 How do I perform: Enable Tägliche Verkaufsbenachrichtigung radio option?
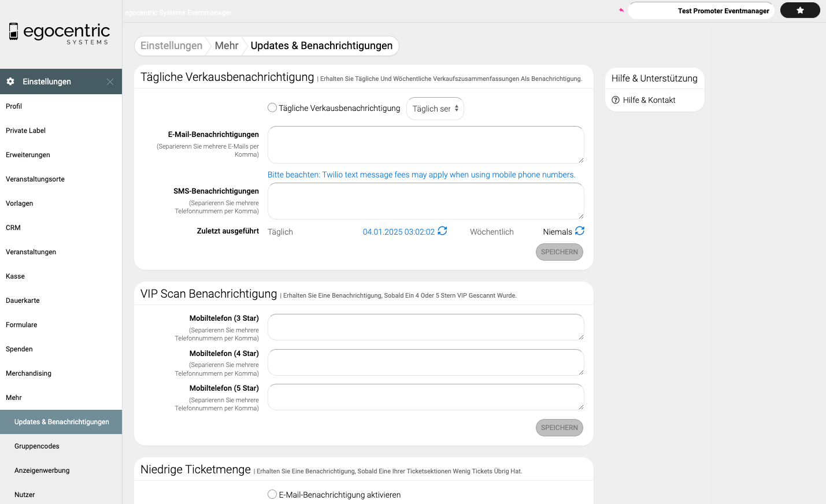(x=272, y=108)
